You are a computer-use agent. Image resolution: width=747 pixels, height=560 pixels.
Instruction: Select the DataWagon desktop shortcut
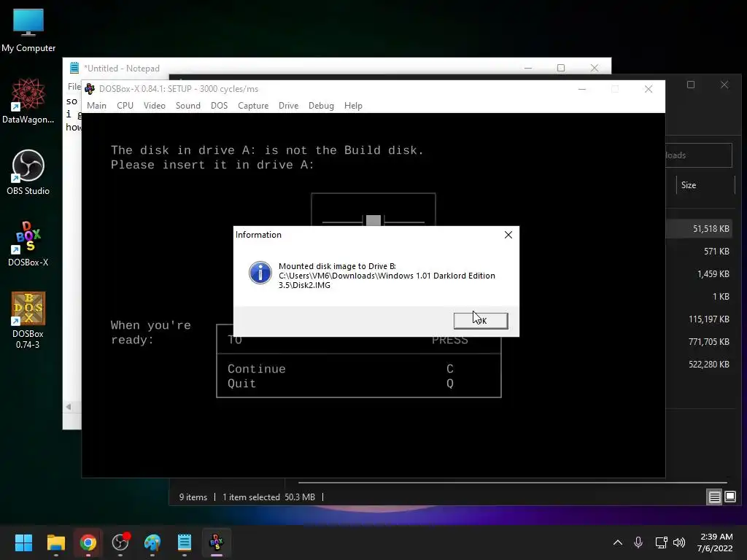coord(28,101)
